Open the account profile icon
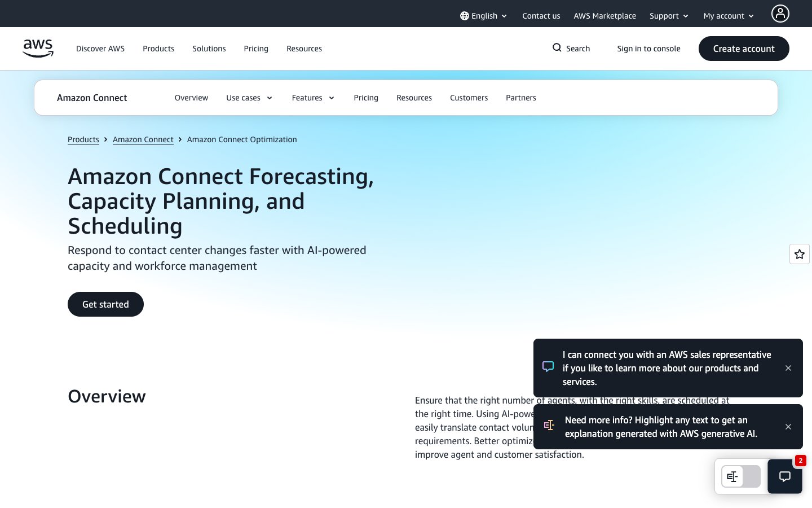Screen dimensions: 812x508 click(780, 13)
